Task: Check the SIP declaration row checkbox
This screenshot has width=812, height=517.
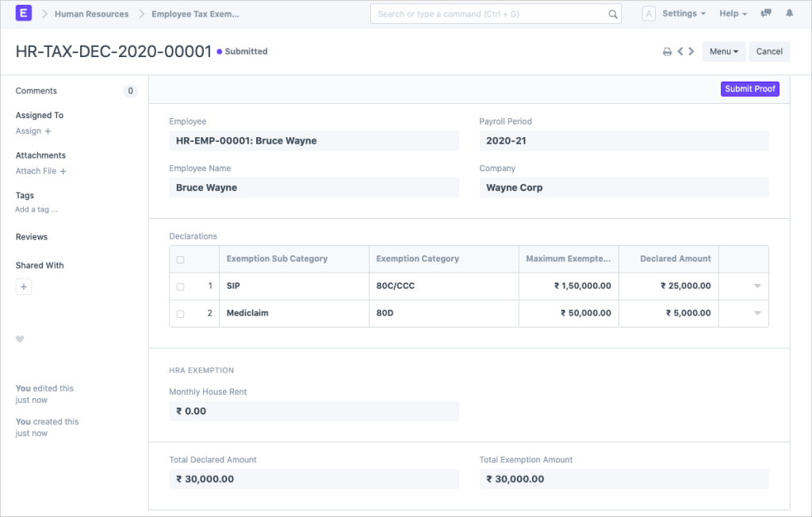Action: (x=181, y=285)
